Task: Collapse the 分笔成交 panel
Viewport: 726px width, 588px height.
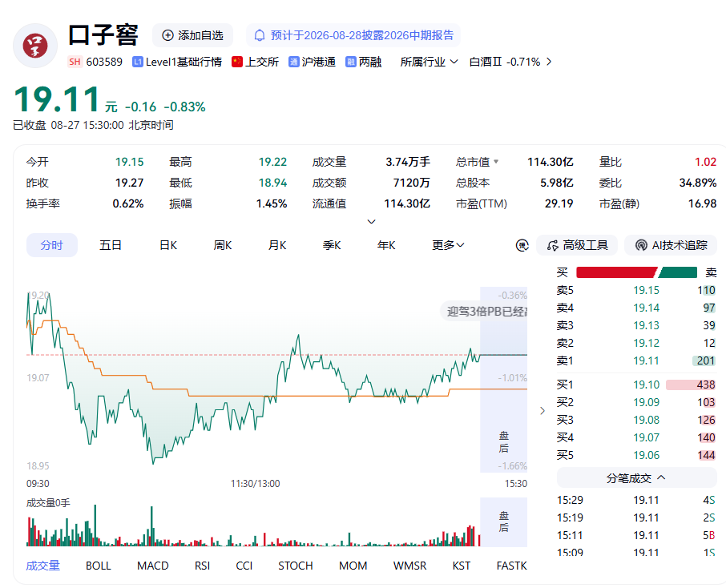Action: pos(636,477)
